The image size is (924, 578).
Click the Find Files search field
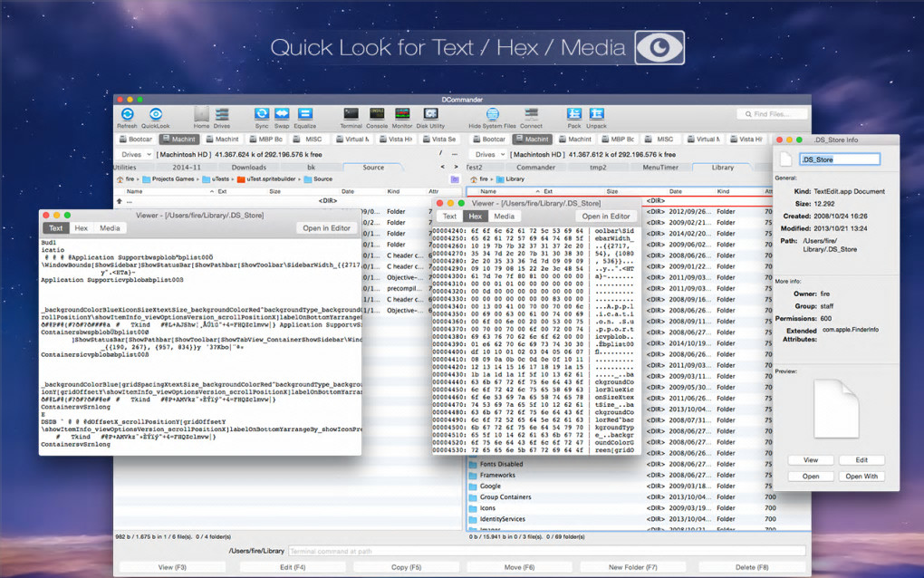(x=772, y=114)
